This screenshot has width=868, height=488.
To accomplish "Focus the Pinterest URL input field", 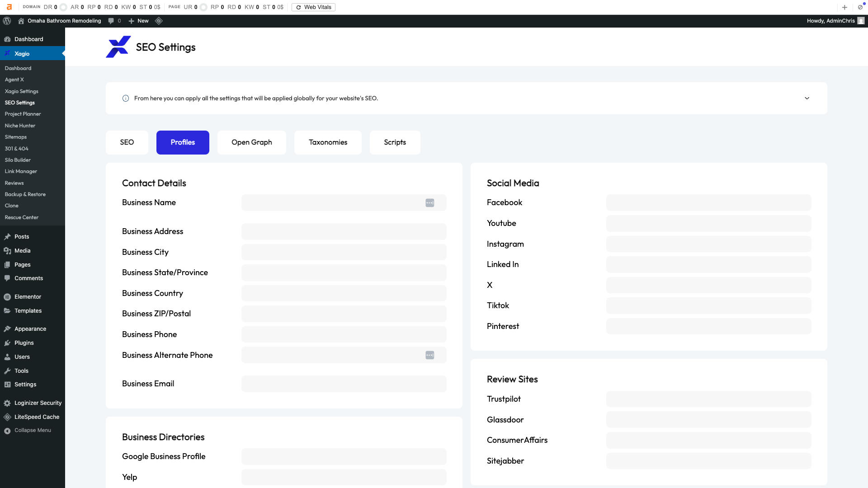I will tap(708, 326).
